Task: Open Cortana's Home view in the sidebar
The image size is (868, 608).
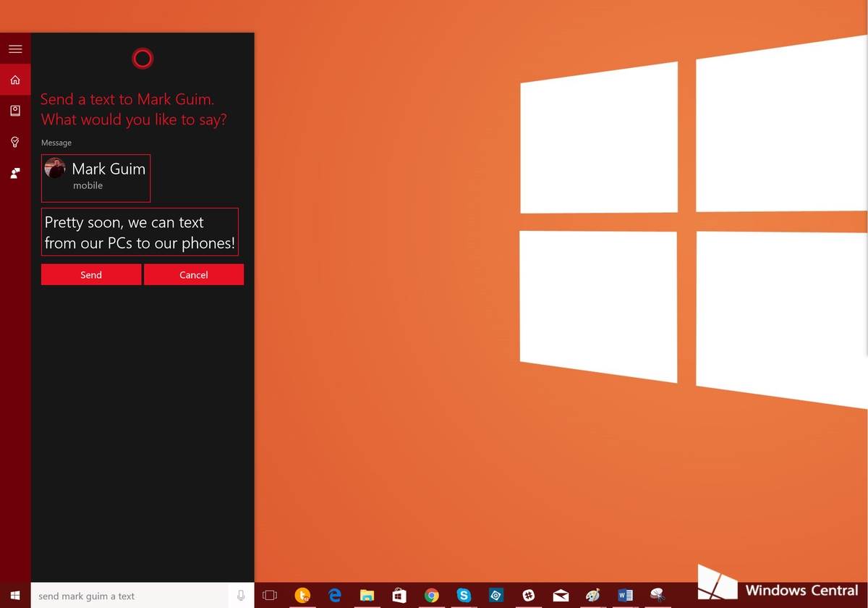Action: click(x=15, y=80)
